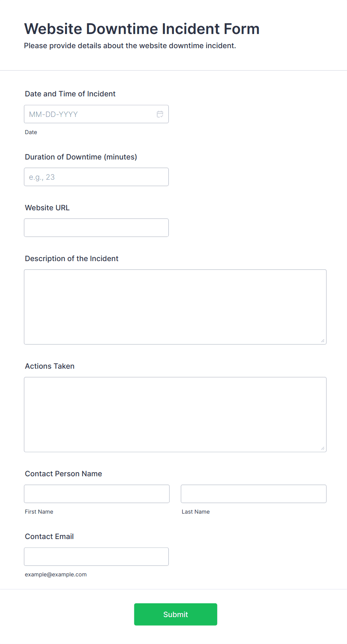The width and height of the screenshot is (347, 644).
Task: Click the Website Downtime Incident Form heading
Action: tap(142, 29)
